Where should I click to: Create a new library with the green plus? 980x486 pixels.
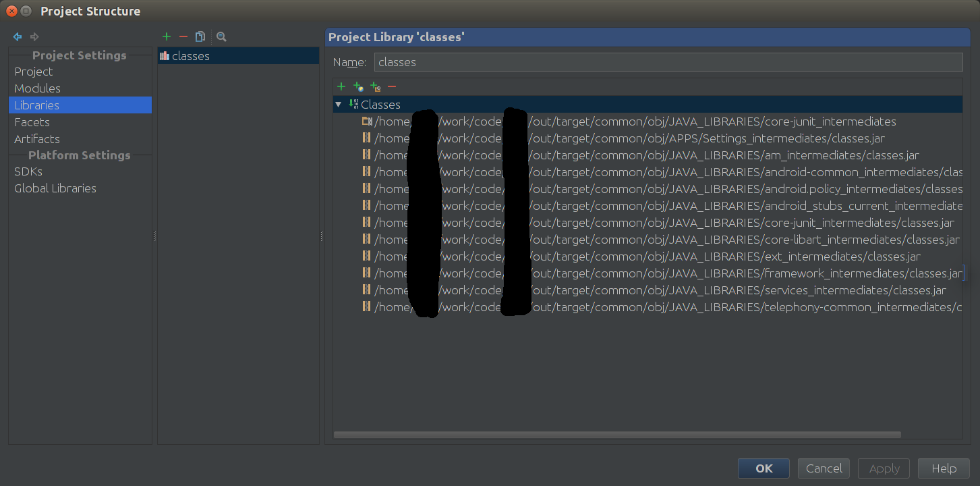[167, 36]
